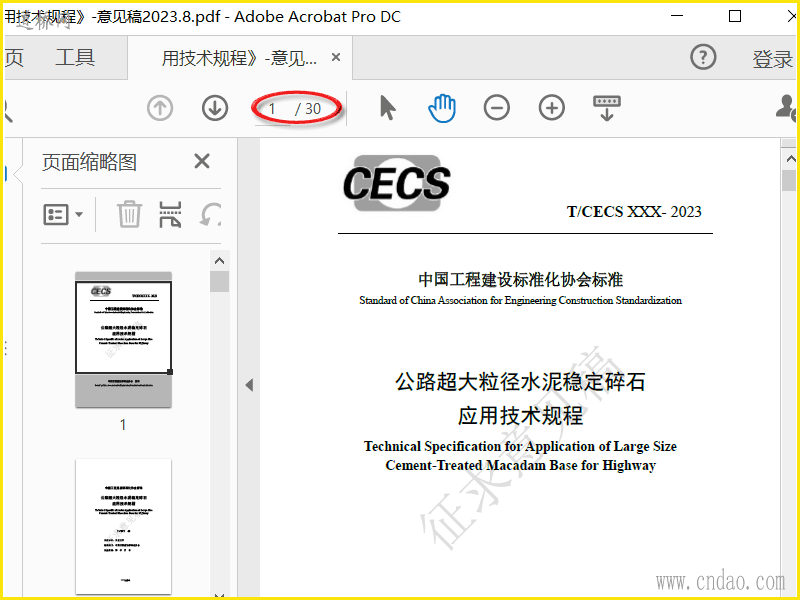Screen dimensions: 800x600
Task: Maximize the Acrobat window
Action: tap(735, 16)
